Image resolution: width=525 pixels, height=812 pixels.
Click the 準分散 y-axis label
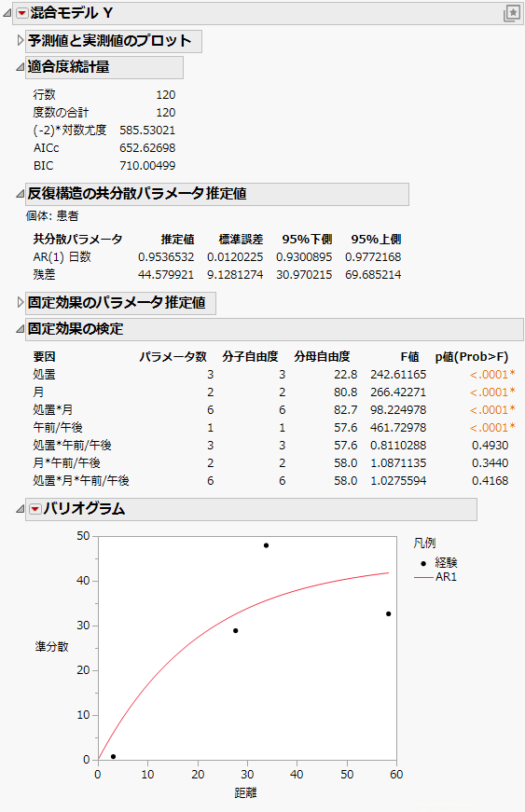[52, 647]
